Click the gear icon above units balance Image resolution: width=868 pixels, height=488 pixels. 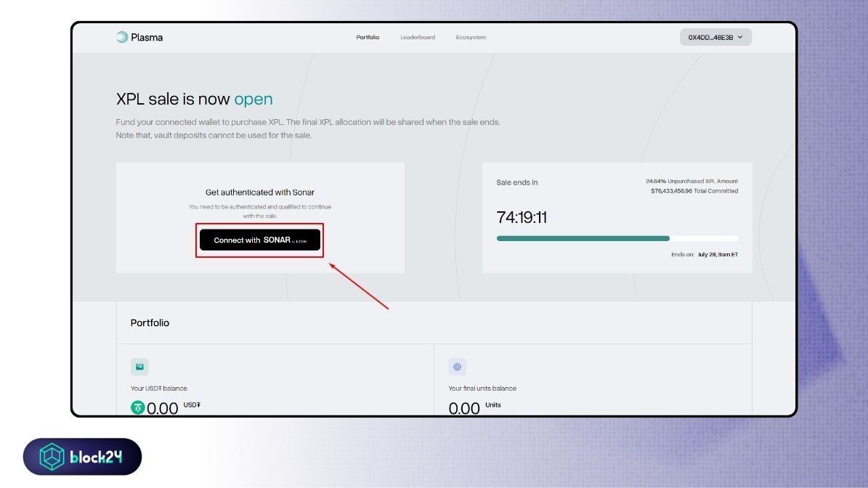tap(458, 367)
